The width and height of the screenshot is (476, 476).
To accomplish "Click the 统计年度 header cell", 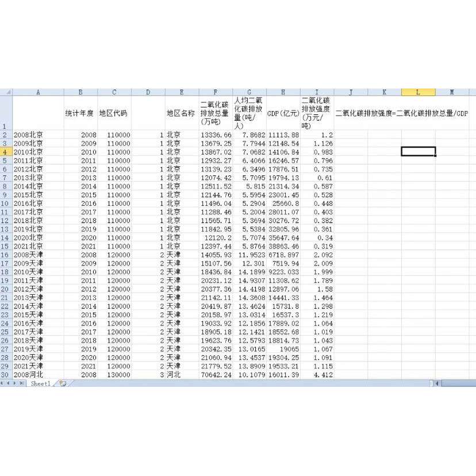I will 80,113.
